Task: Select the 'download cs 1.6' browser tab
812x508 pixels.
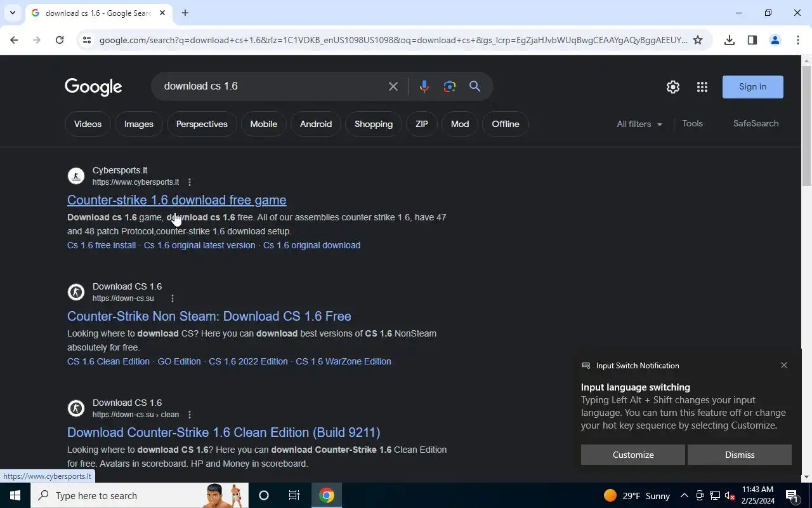Action: click(x=98, y=13)
